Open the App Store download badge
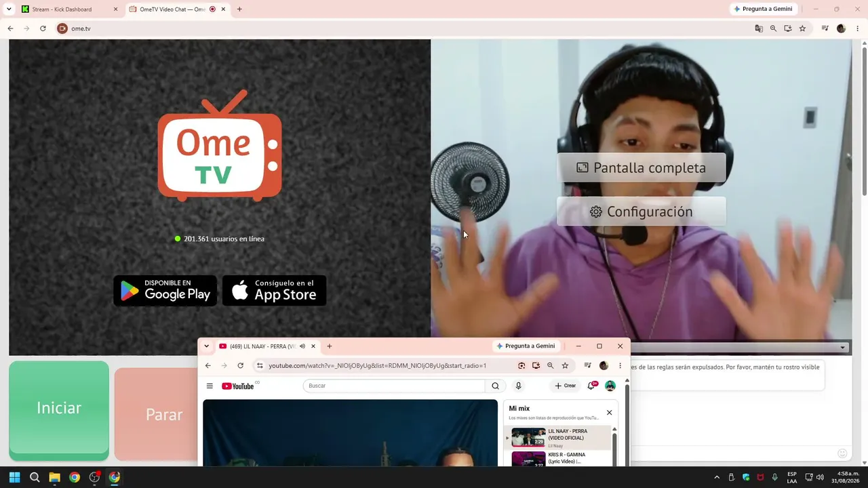The width and height of the screenshot is (868, 488). pyautogui.click(x=275, y=290)
